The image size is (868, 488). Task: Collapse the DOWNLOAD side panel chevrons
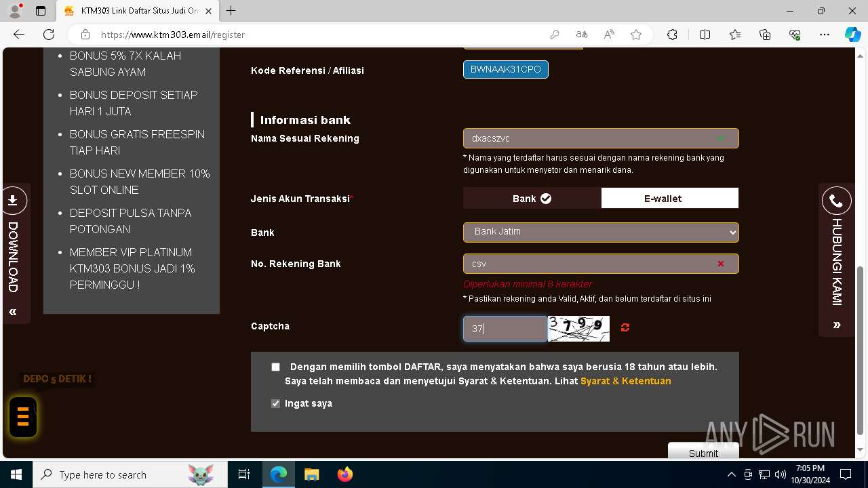[x=13, y=312]
